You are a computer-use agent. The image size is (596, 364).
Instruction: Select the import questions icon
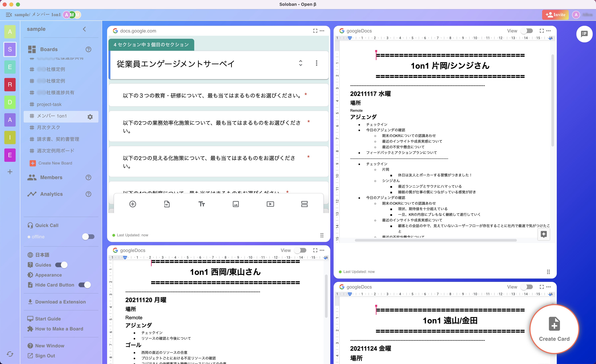click(167, 204)
